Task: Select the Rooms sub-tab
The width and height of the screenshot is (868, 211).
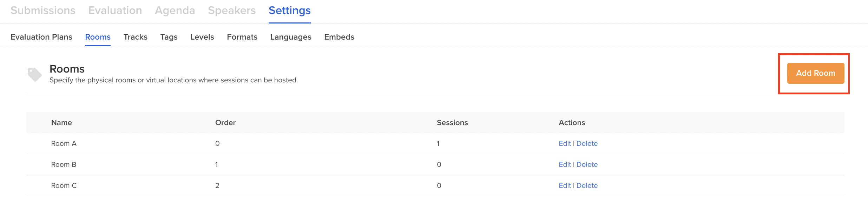Action: point(98,37)
